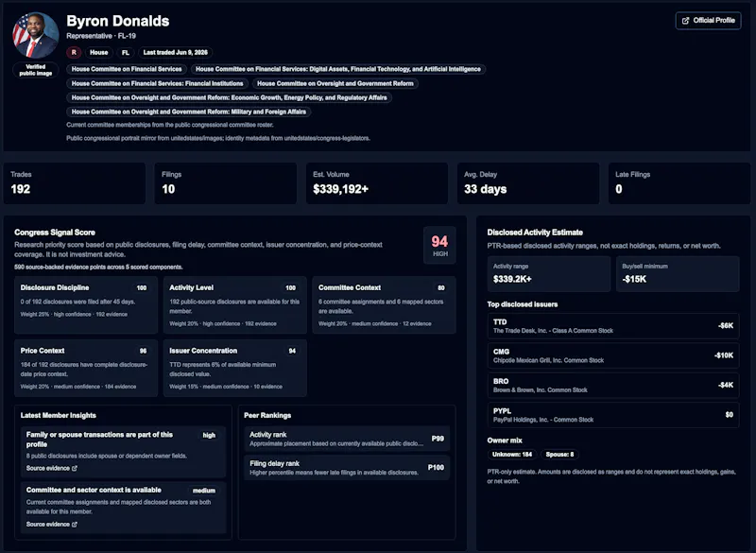Click 'House Committee on Financial Services' tag
Viewport: 756px width, 553px height.
[x=127, y=69]
